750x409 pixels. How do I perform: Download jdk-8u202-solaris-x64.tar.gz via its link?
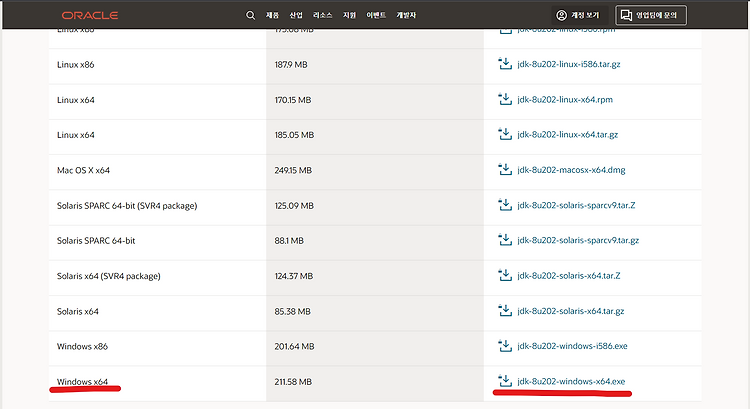[x=571, y=311]
